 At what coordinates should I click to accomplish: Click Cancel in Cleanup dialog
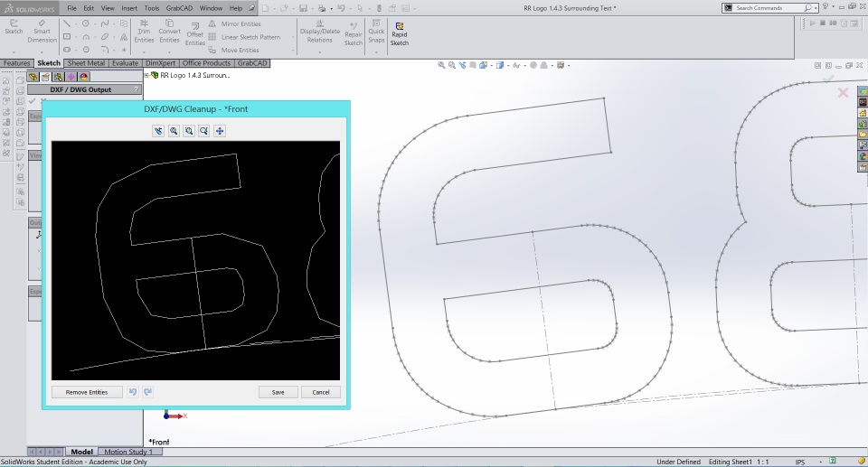pyautogui.click(x=320, y=392)
